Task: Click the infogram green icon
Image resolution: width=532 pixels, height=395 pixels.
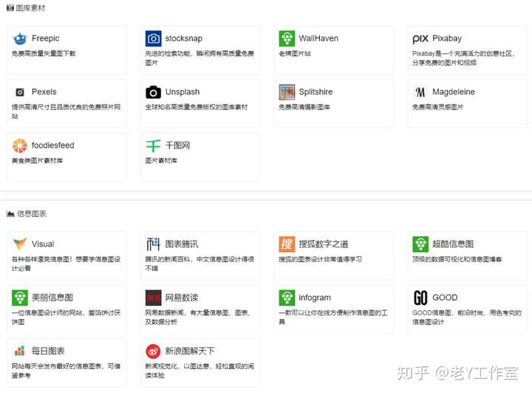Action: tap(287, 298)
